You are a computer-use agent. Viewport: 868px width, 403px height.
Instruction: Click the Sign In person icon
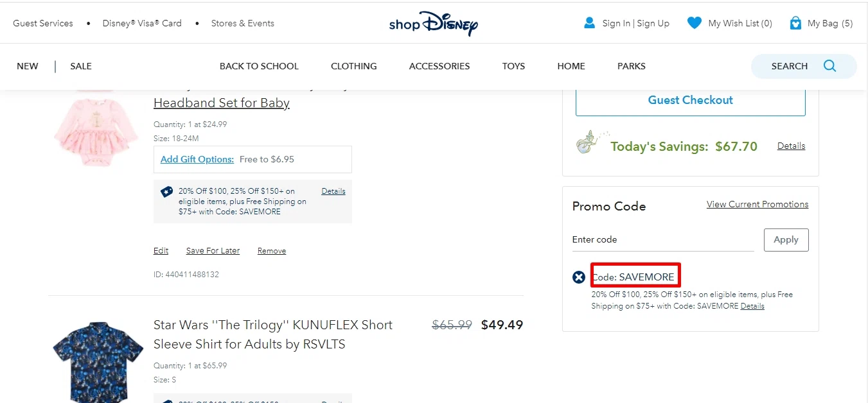tap(589, 23)
